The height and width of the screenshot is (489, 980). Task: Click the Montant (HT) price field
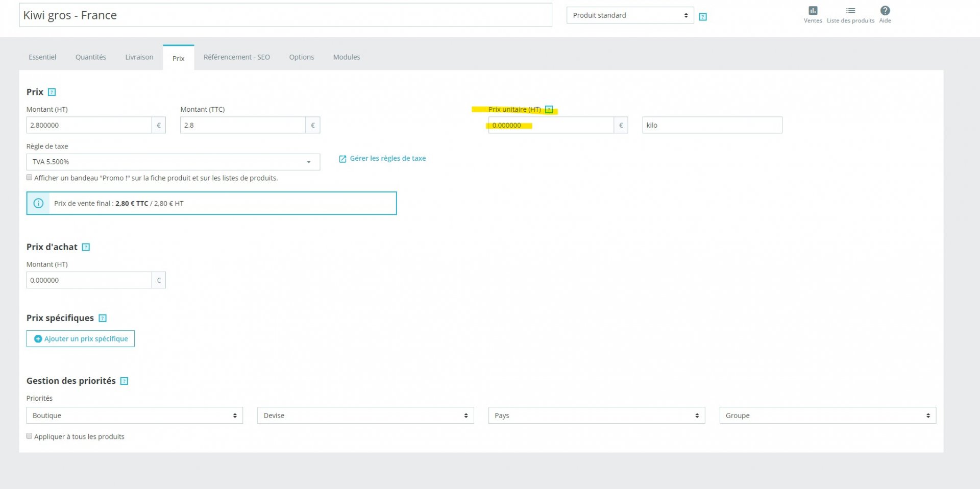[x=89, y=125]
